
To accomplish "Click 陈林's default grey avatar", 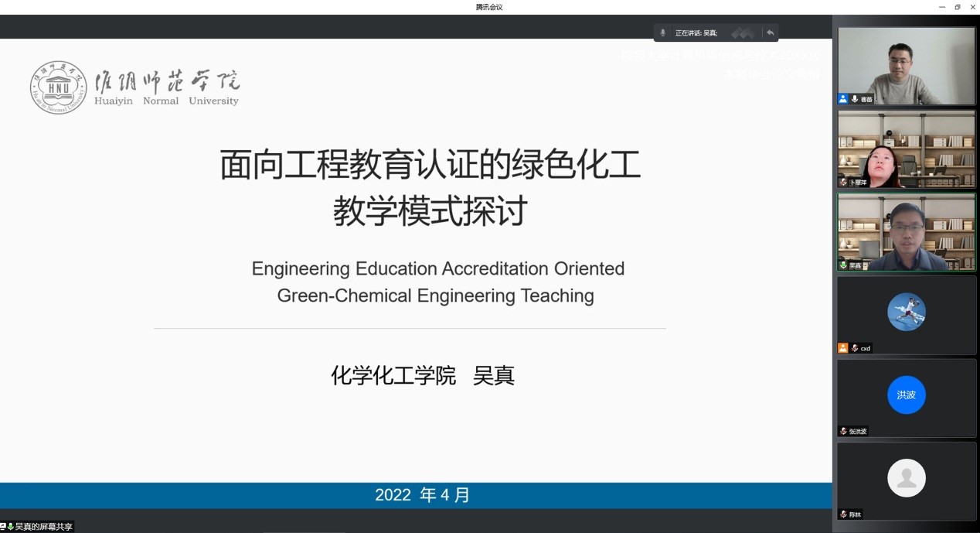I will point(907,478).
